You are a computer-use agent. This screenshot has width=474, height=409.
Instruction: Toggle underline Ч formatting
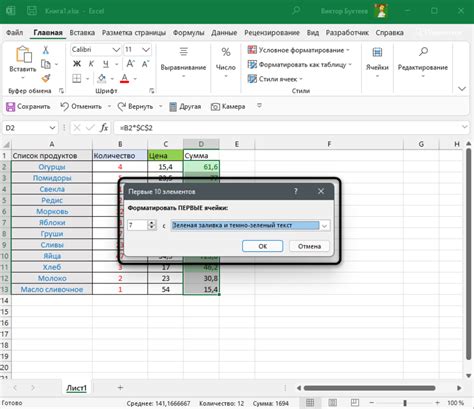click(106, 64)
